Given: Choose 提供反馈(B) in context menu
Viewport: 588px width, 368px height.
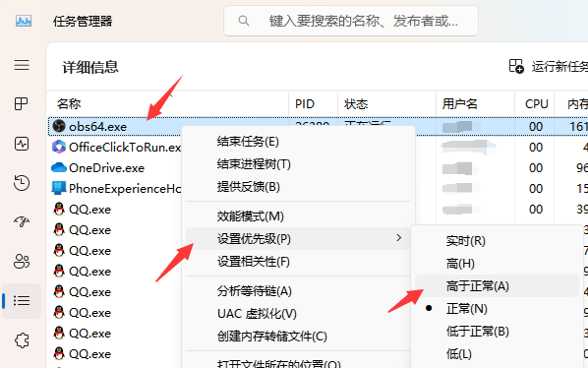Looking at the screenshot, I should pyautogui.click(x=299, y=187).
